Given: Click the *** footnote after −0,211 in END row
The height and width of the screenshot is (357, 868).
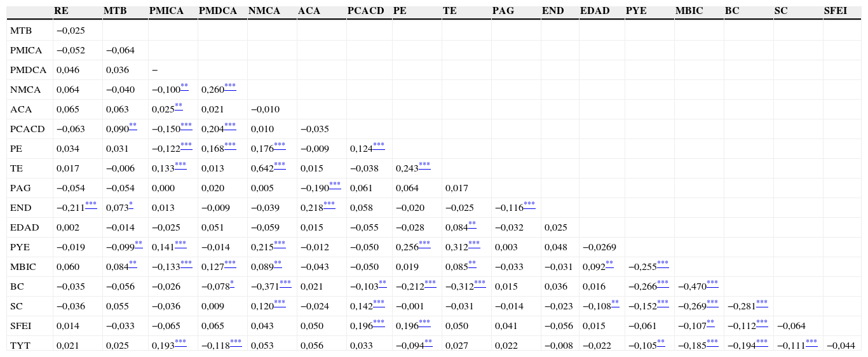Looking at the screenshot, I should pos(91,205).
